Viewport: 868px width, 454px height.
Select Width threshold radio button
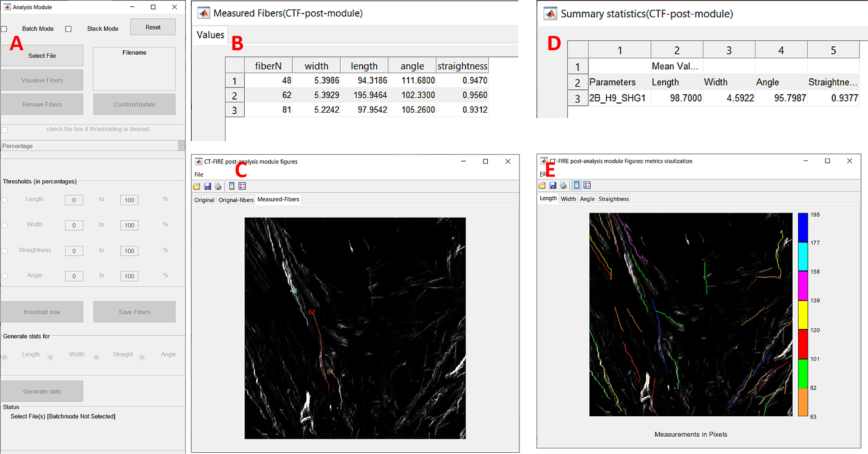pos(5,225)
